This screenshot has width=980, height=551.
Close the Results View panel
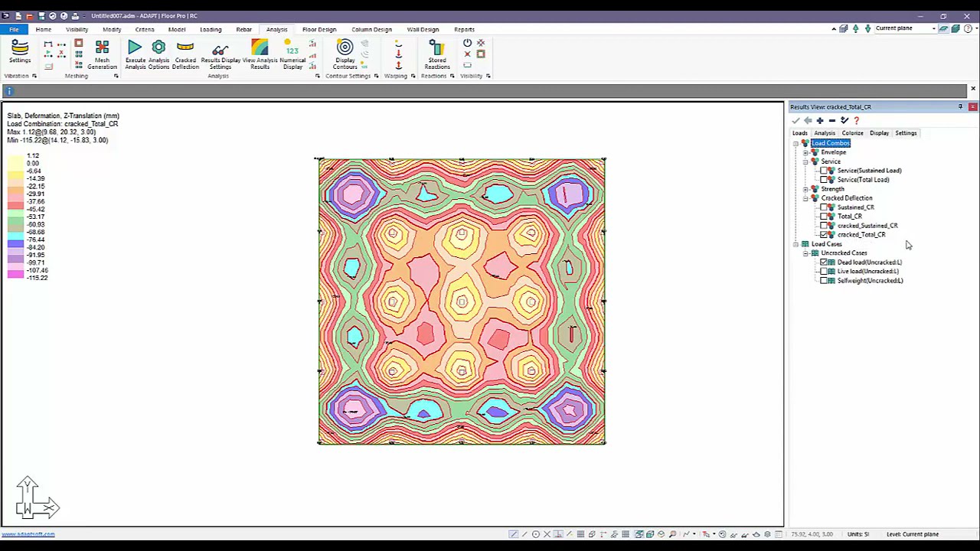point(972,107)
